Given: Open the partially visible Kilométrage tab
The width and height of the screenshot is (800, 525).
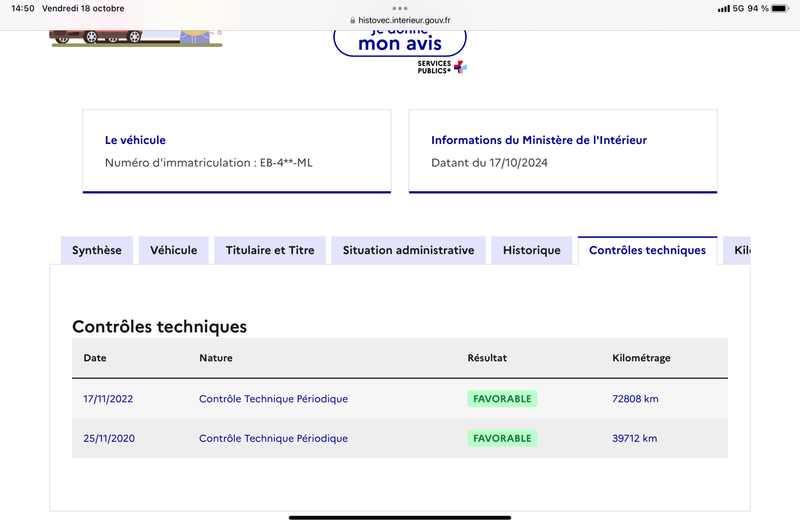Looking at the screenshot, I should pyautogui.click(x=737, y=251).
